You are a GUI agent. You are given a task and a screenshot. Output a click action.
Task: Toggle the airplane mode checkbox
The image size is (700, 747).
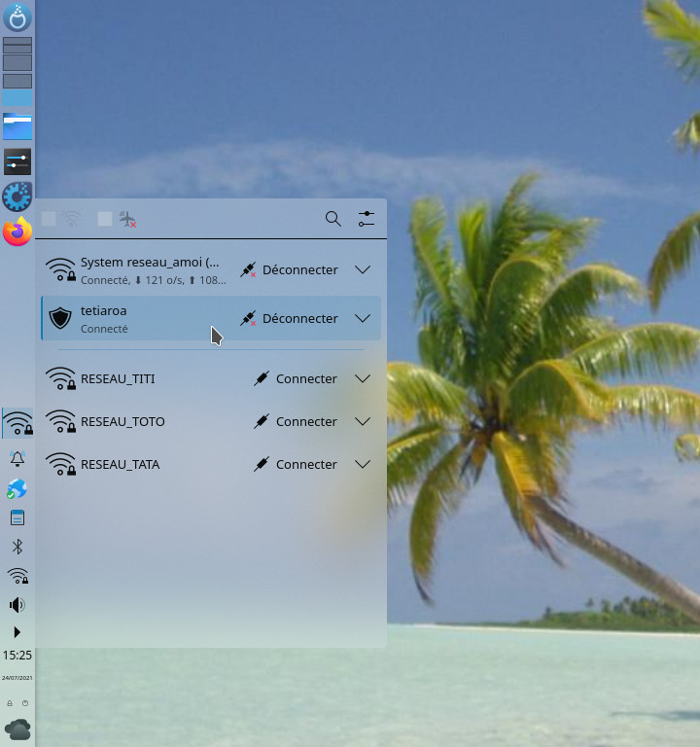(x=105, y=219)
